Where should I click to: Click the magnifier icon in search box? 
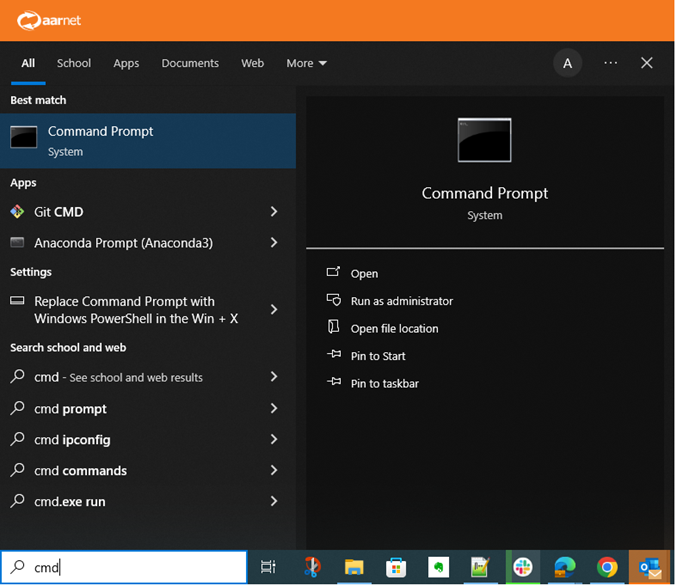pos(18,566)
